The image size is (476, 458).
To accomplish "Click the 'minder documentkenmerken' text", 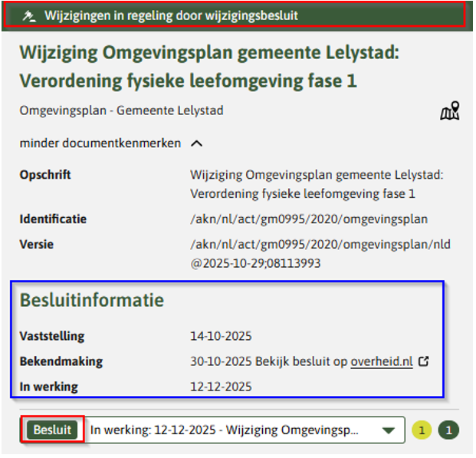I will click(100, 143).
